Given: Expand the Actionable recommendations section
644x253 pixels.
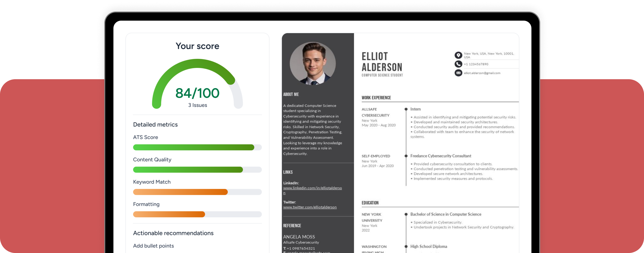Looking at the screenshot, I should coord(173,233).
